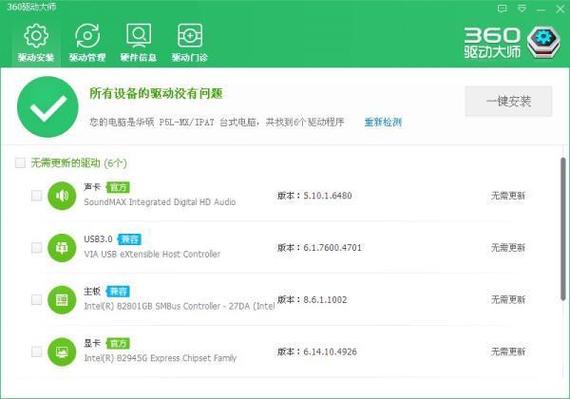Click the 360驱动大师 logo icon
The width and height of the screenshot is (570, 399).
(544, 41)
